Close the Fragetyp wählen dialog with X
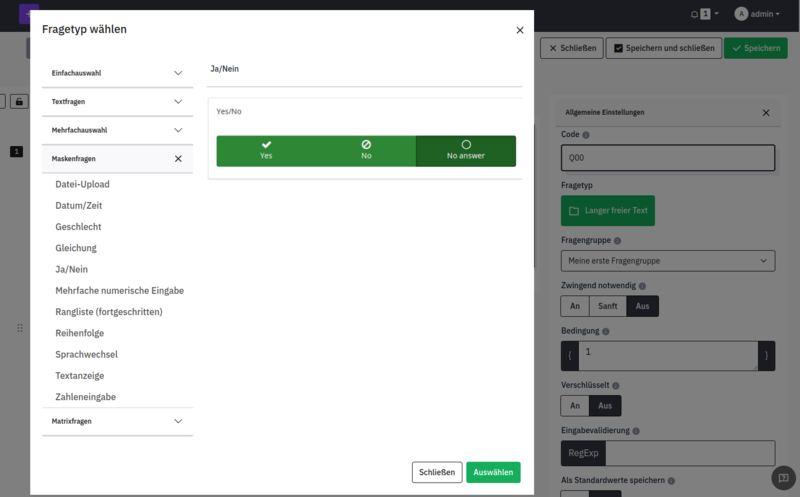 (519, 30)
